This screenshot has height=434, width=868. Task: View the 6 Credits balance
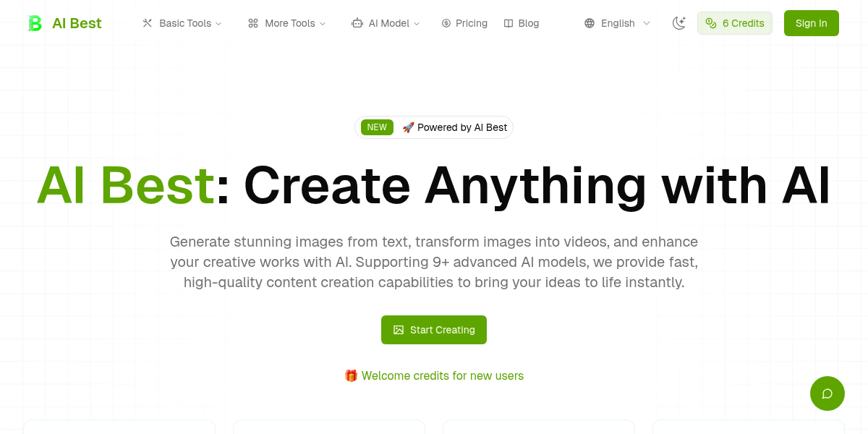point(735,23)
